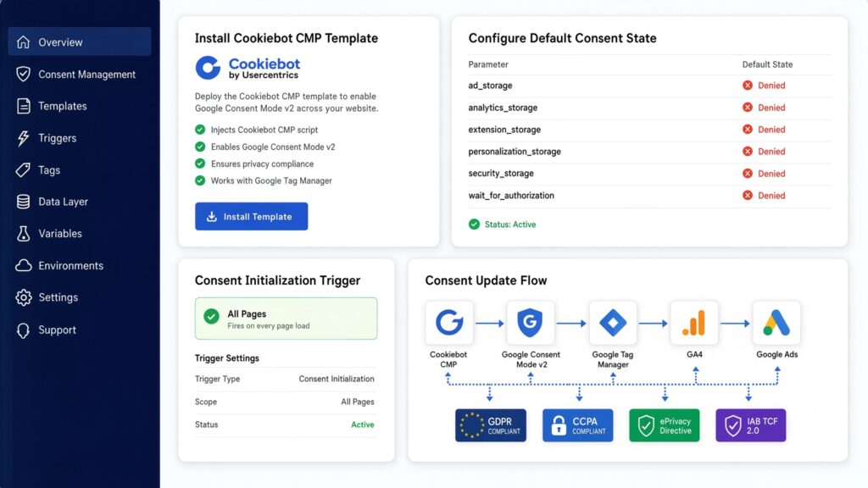Click the analytics_storage parameter name
The height and width of the screenshot is (488, 868).
point(503,108)
